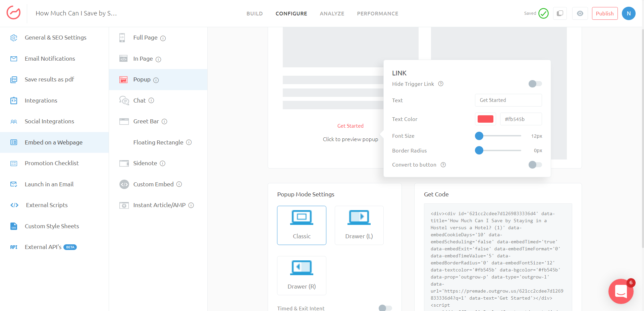Viewport: 644px width, 311px height.
Task: Open General & SEO Settings gear icon
Action: pos(14,38)
